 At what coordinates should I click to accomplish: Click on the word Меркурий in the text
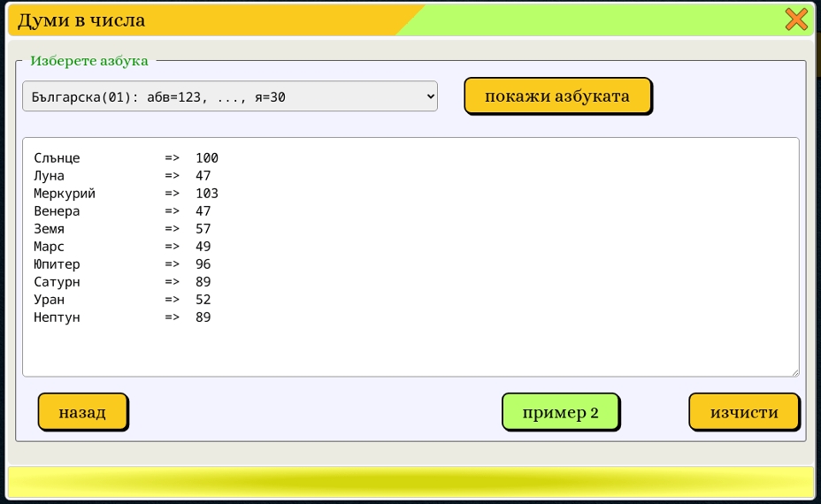coord(65,194)
